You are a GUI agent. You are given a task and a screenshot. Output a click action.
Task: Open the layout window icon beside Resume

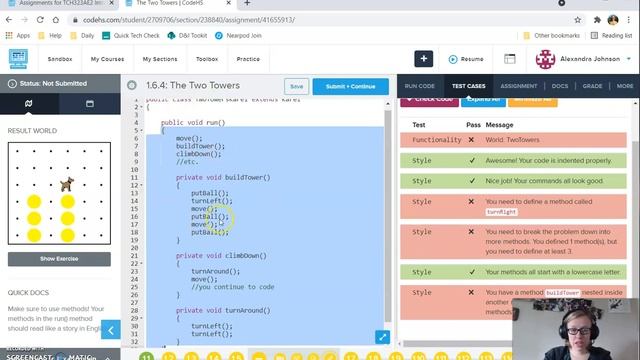[509, 59]
